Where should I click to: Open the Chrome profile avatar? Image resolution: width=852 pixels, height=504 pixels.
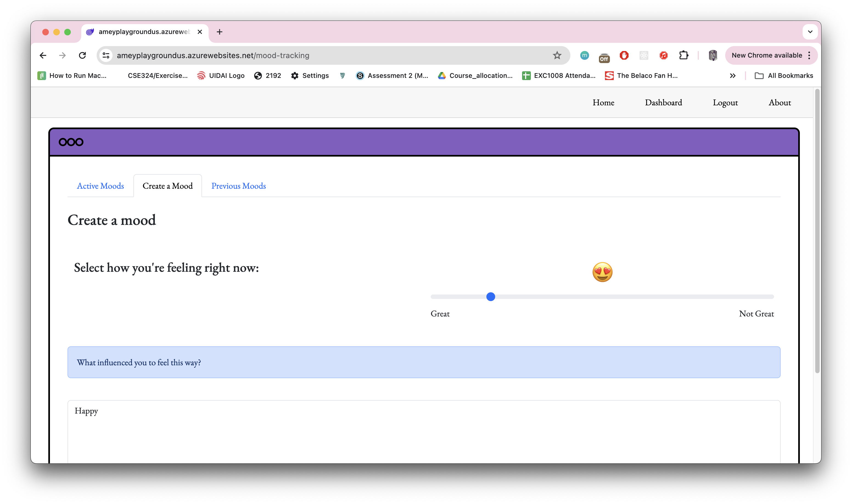(x=713, y=55)
